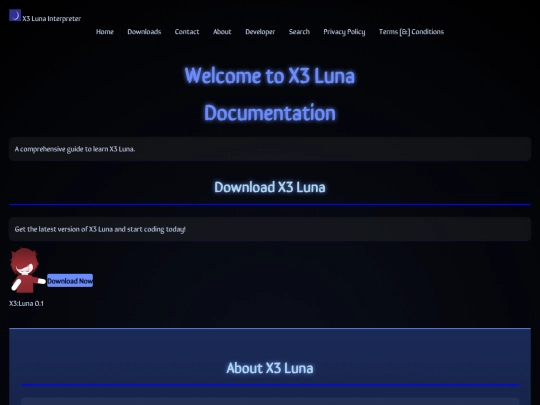Click text 'Get the latest version of X3 Luna'
Screen dimensions: 540x405
tap(64, 229)
